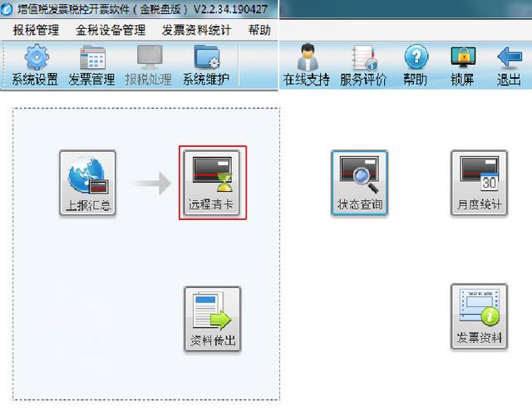
Task: Open 系统维护 folder icon in toolbar
Action: tap(206, 65)
